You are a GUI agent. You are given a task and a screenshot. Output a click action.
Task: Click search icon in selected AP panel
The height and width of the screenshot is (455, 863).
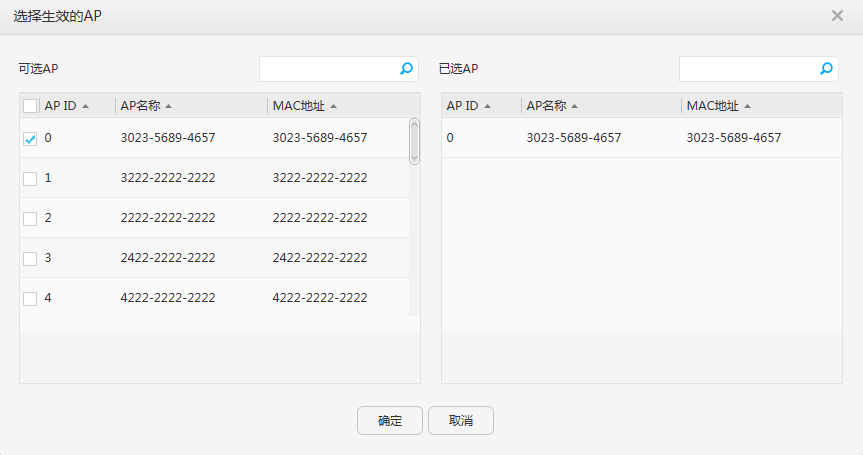click(x=826, y=69)
